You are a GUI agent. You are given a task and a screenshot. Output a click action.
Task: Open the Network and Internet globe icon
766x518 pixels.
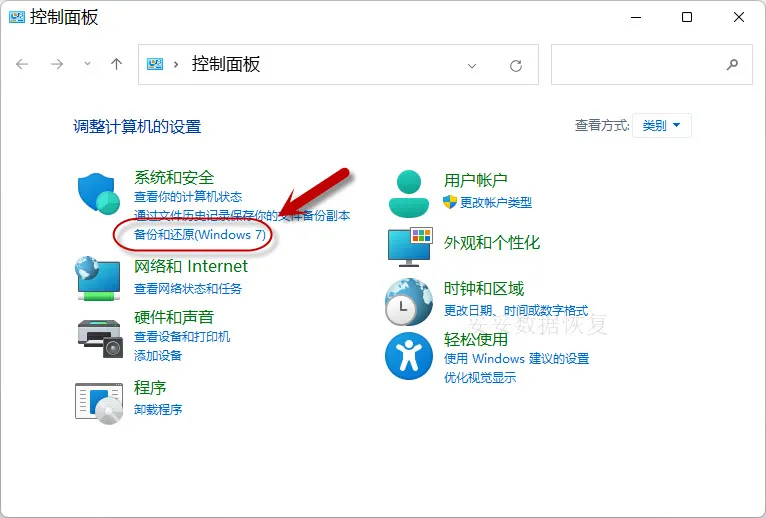click(99, 278)
